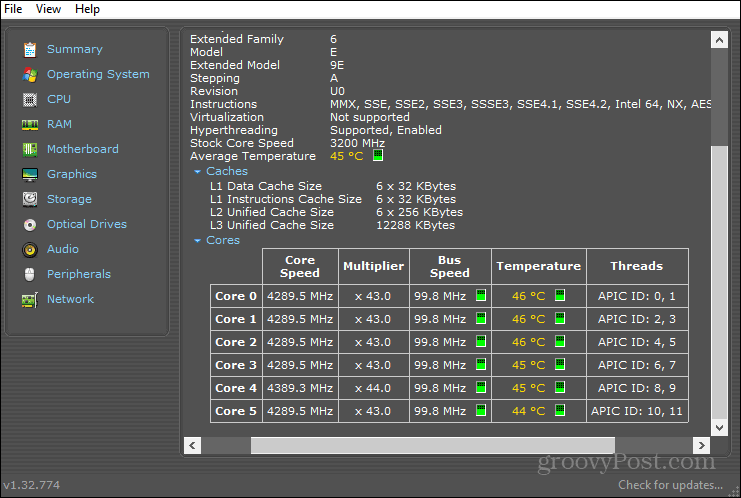Open Operating System section via Windows icon
The image size is (741, 498).
coord(30,74)
